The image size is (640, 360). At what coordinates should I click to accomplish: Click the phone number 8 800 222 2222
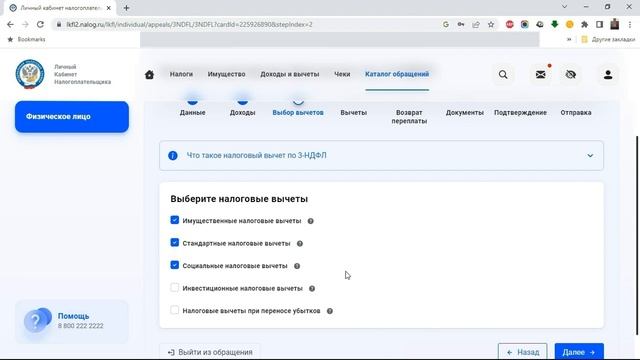tap(80, 326)
